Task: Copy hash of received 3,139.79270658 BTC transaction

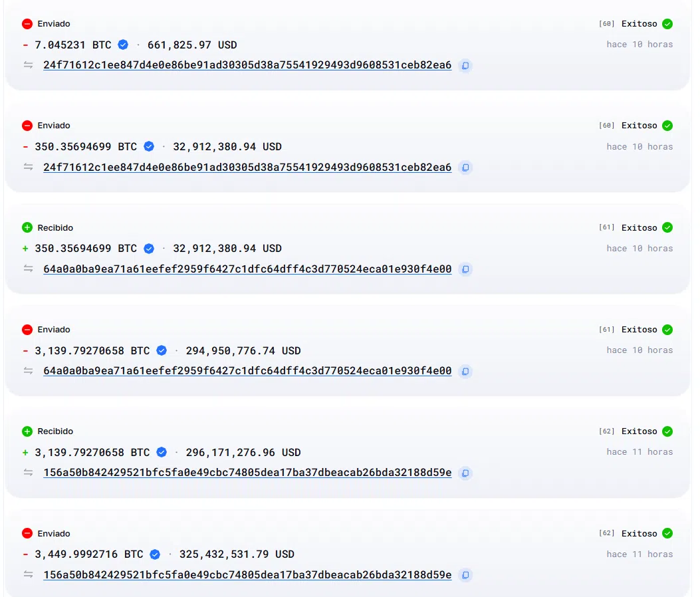Action: 465,473
